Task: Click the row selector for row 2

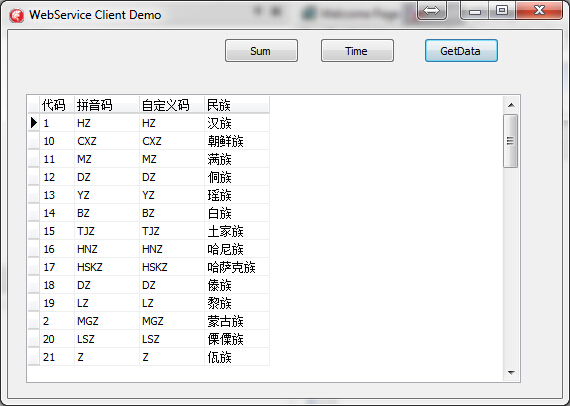Action: point(34,321)
